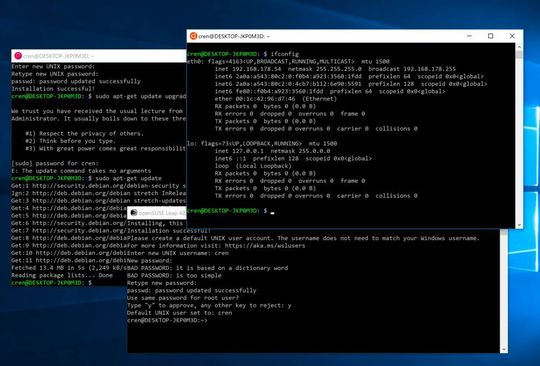Viewport: 540px width, 366px height.
Task: Click 'Use same password for root user?'
Action: click(183, 298)
